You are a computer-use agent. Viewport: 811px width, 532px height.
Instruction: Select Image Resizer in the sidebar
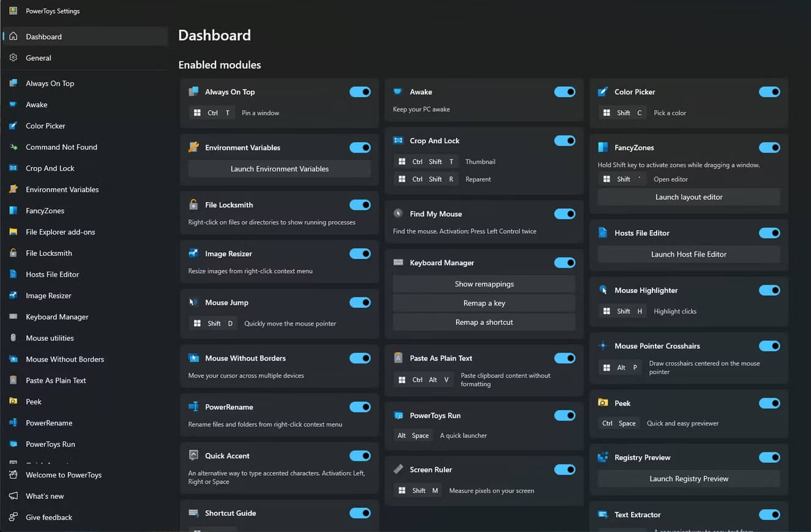85,296
